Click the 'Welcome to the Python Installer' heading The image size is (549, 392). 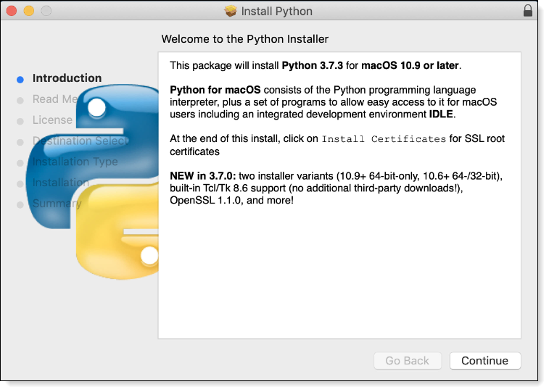pyautogui.click(x=244, y=39)
